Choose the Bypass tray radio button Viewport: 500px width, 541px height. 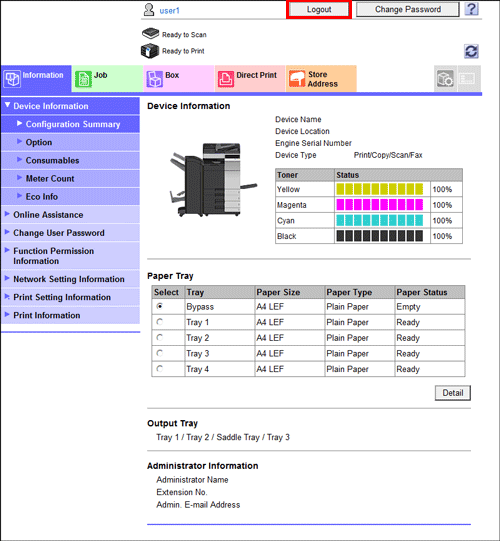[159, 306]
